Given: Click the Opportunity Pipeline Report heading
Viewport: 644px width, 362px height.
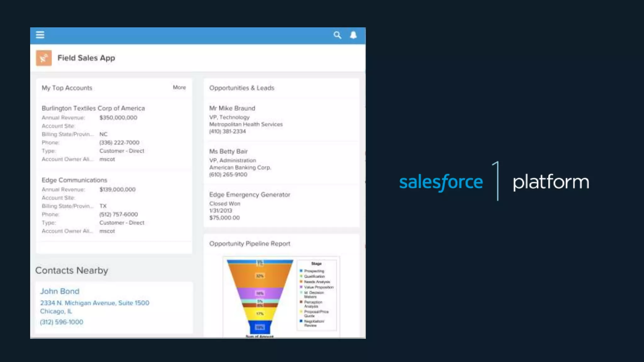Looking at the screenshot, I should (x=250, y=244).
